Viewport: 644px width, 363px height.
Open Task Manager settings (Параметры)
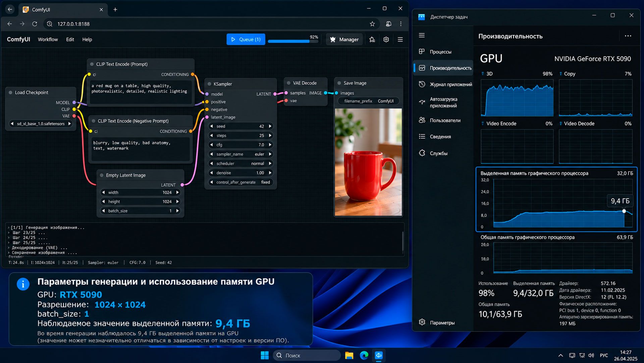437,323
